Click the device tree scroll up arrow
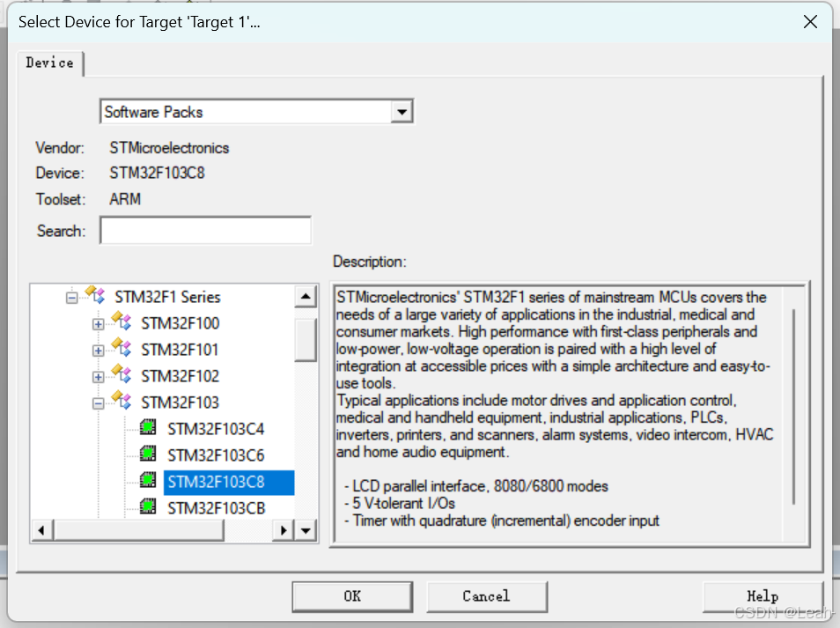Viewport: 840px width, 628px height. pyautogui.click(x=306, y=296)
